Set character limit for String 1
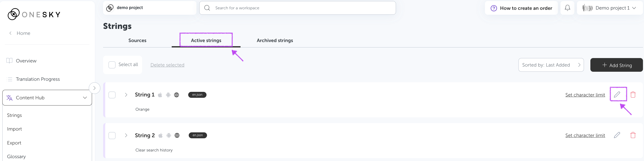This screenshot has width=644, height=161. pyautogui.click(x=585, y=95)
